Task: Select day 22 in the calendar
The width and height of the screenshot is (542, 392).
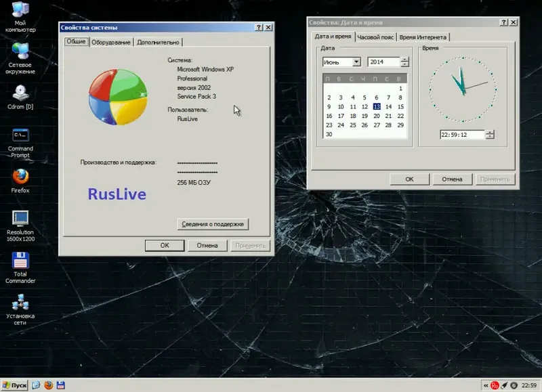Action: click(x=400, y=116)
